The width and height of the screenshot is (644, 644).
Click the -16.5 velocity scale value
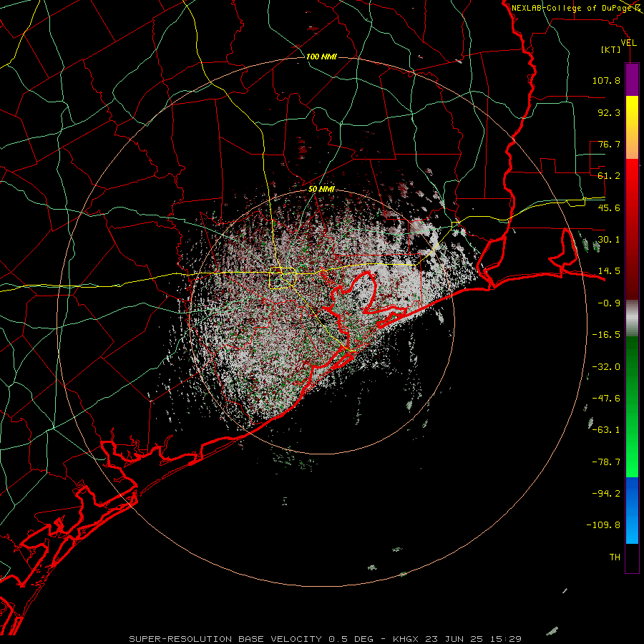click(606, 335)
